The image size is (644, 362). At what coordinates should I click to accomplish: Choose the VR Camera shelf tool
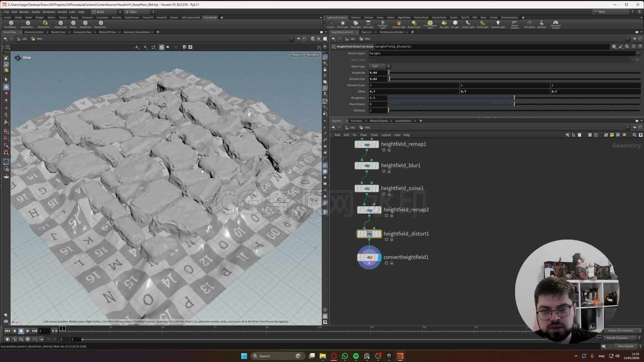pos(529,24)
